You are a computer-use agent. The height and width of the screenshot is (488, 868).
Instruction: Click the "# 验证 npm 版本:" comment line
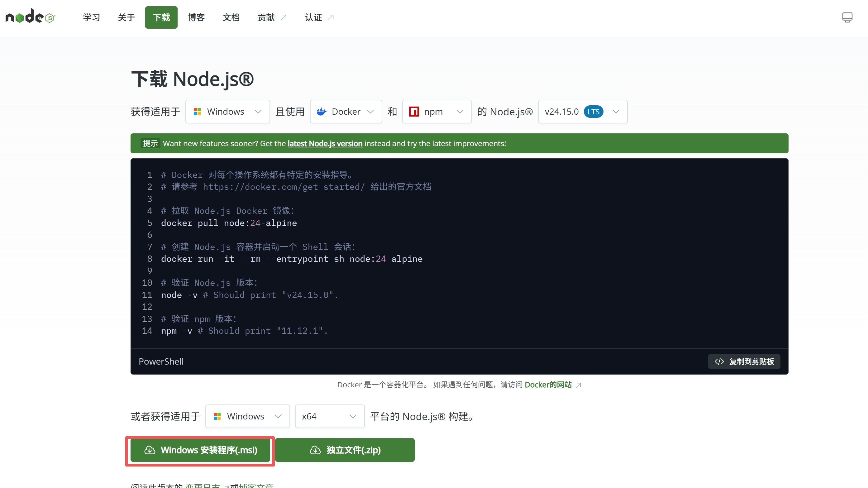(x=199, y=319)
